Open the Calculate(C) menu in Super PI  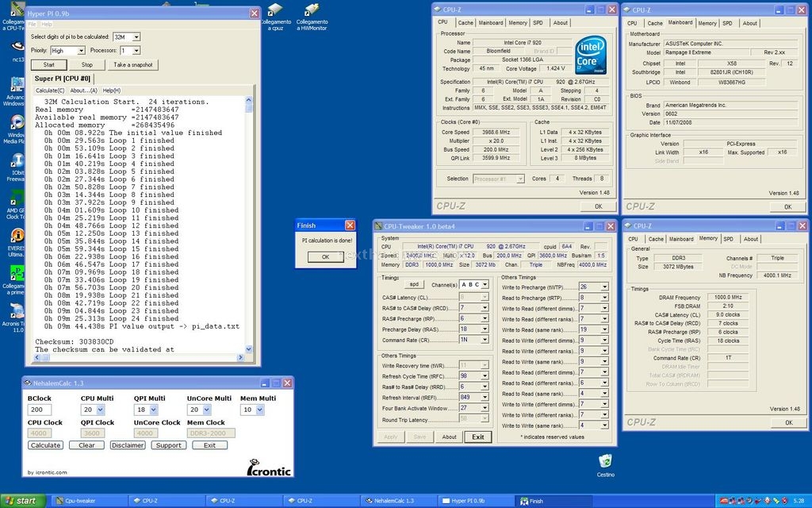click(50, 90)
